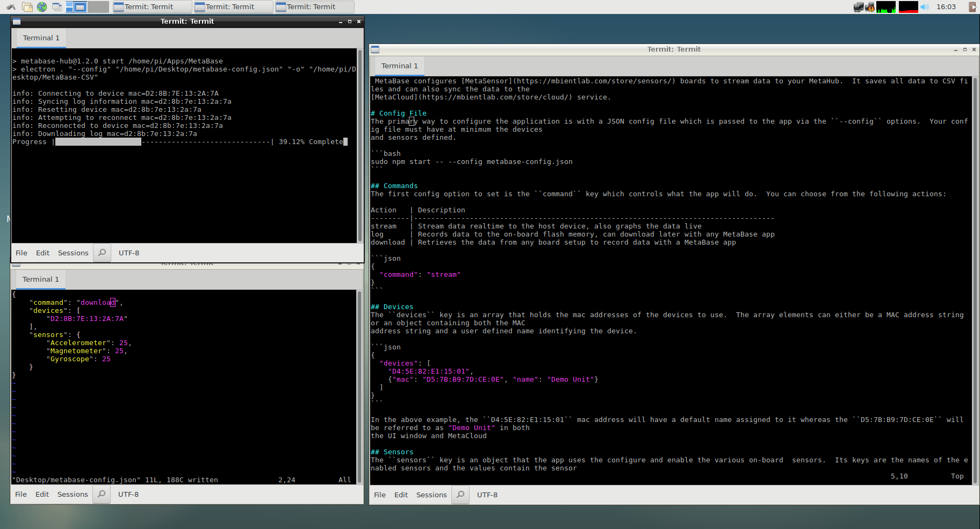Open Edit menu in the download-progress terminal

42,253
